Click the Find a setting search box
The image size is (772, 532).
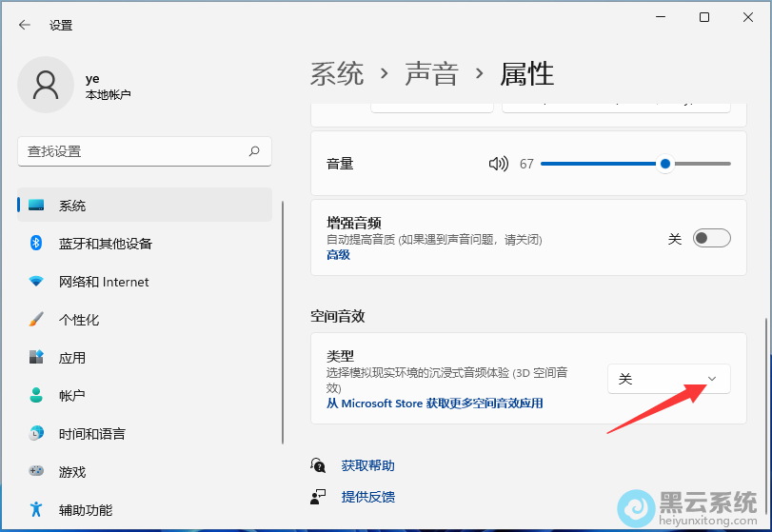tap(133, 151)
